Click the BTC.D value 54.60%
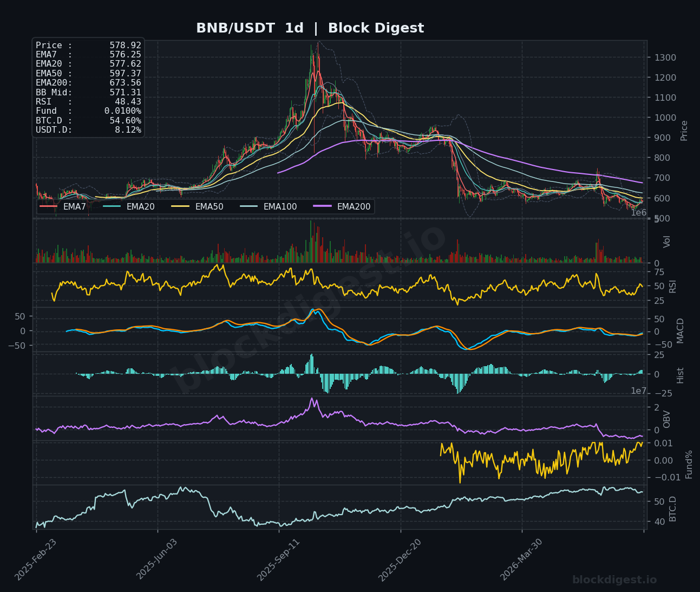Screen dimensions: 700x592 (125, 120)
